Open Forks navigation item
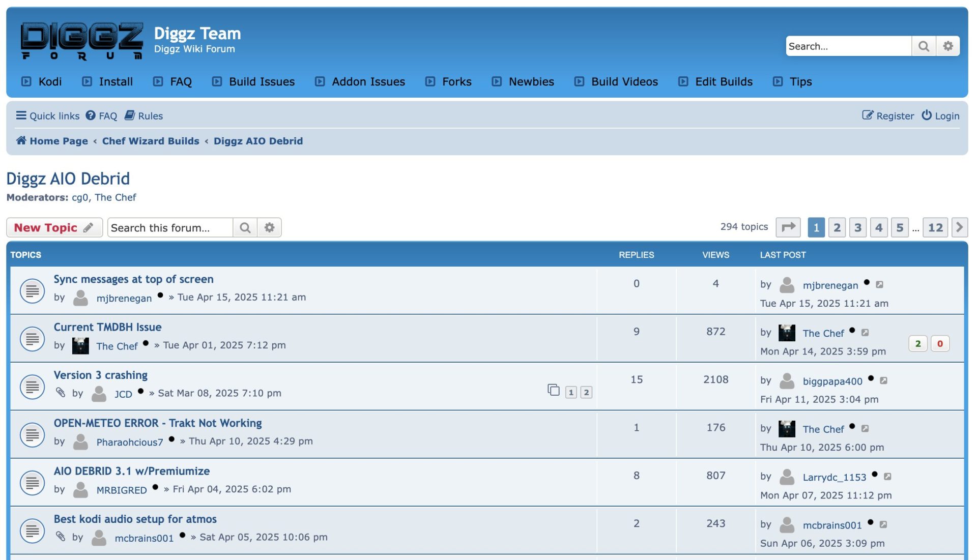The height and width of the screenshot is (560, 977). coord(448,81)
